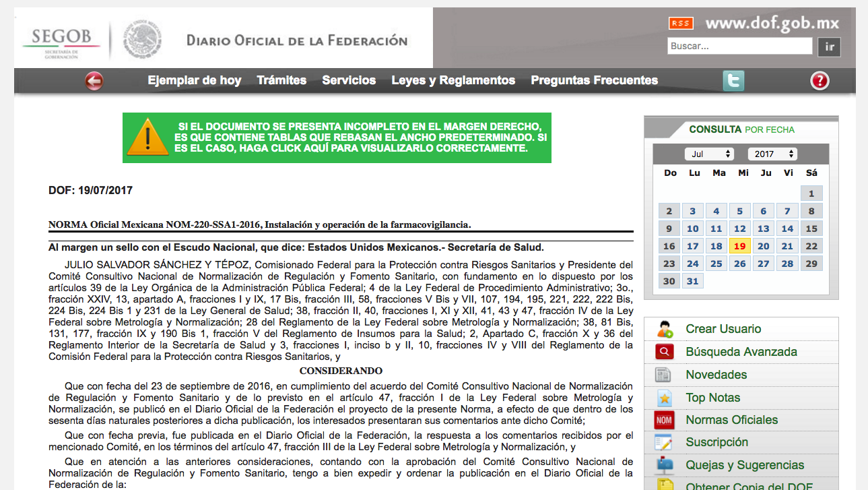Open Leyes y Reglamentos menu
The image size is (868, 490).
point(453,80)
